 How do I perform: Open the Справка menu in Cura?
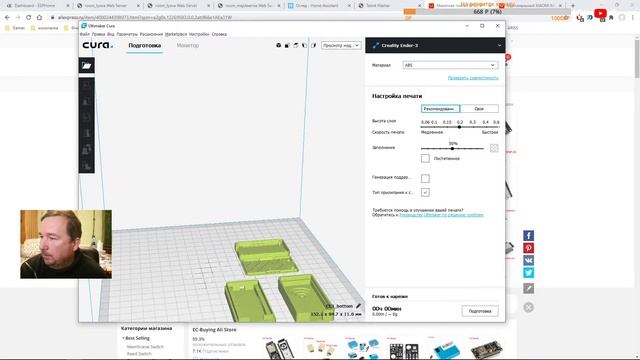[x=219, y=34]
